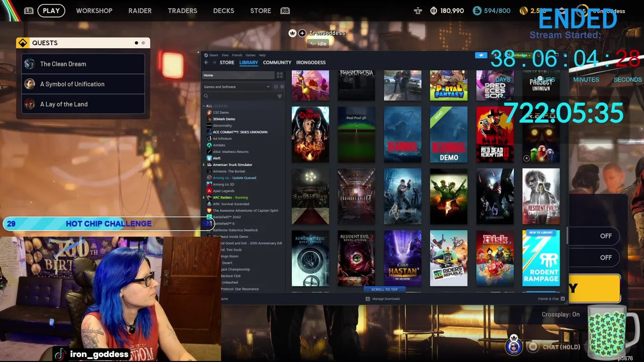Screen dimensions: 644x362
Task: Open the Friends menu
Action: [237, 55]
